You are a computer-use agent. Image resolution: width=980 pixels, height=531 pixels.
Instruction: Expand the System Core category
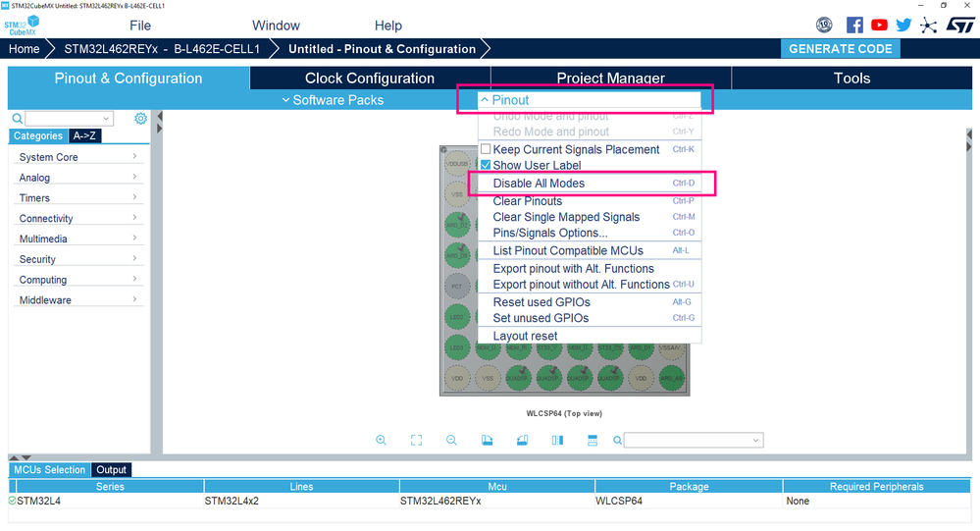click(x=78, y=157)
